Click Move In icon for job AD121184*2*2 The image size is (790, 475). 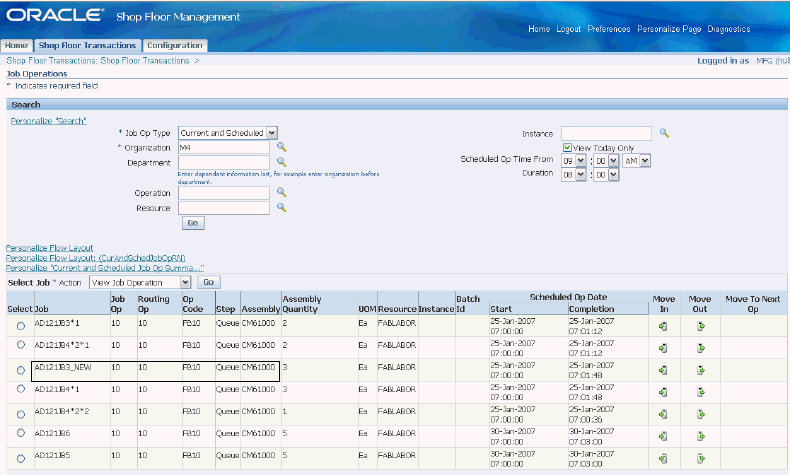point(663,414)
